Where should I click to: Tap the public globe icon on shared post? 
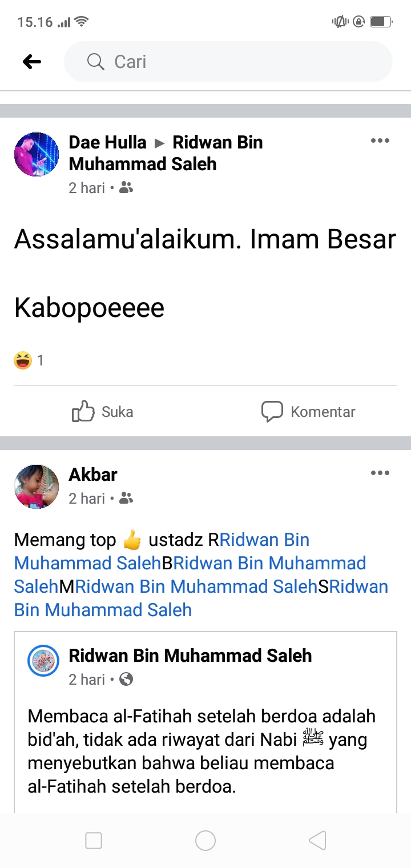[x=126, y=679]
